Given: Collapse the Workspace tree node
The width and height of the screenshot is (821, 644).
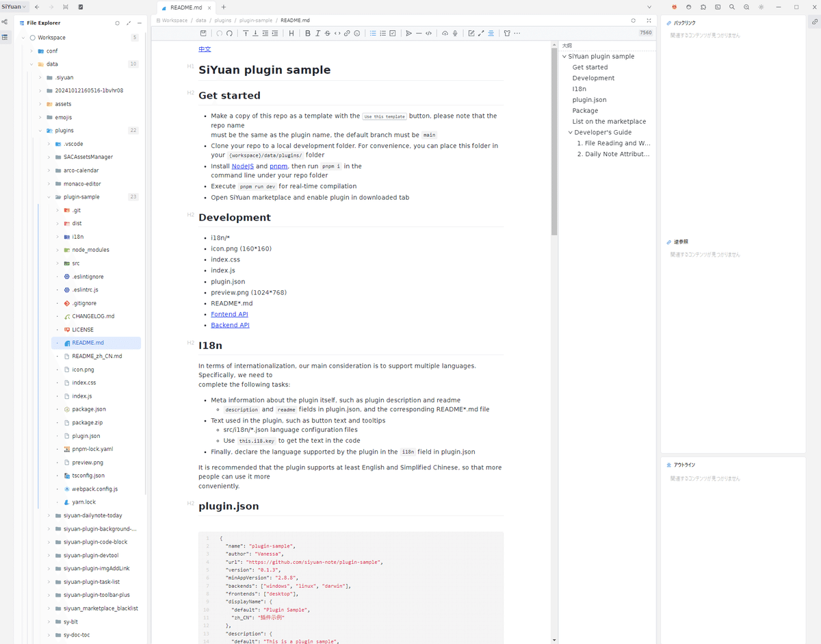Looking at the screenshot, I should [23, 38].
